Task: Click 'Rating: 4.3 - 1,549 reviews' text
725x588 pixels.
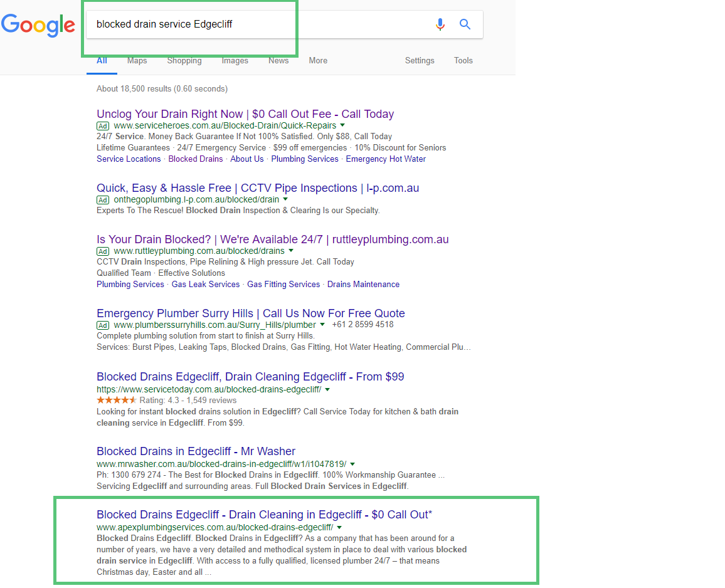Action: coord(188,401)
